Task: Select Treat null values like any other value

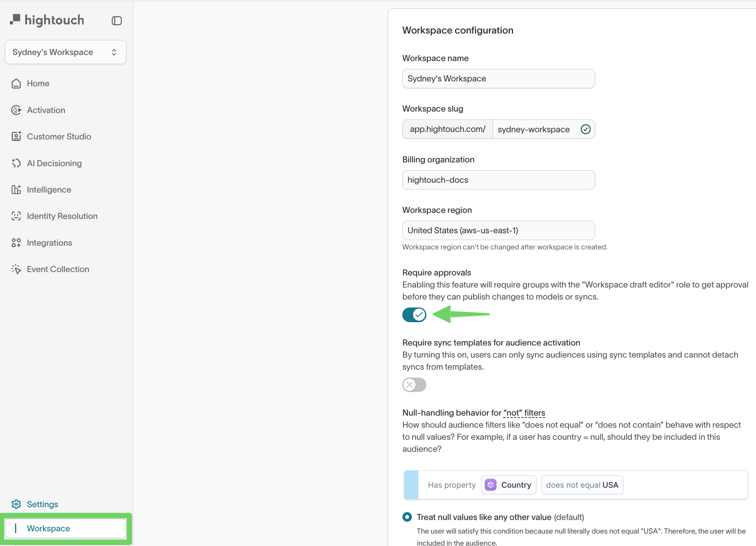Action: [x=407, y=517]
